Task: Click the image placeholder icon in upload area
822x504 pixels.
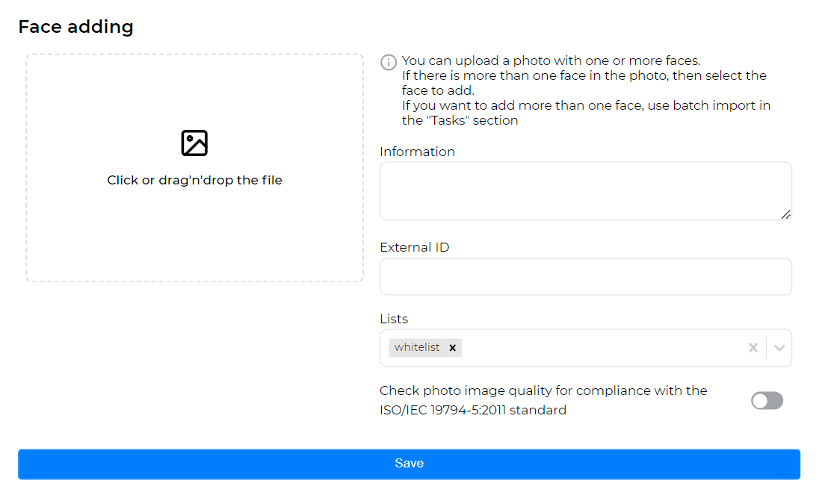Action: coord(194,143)
